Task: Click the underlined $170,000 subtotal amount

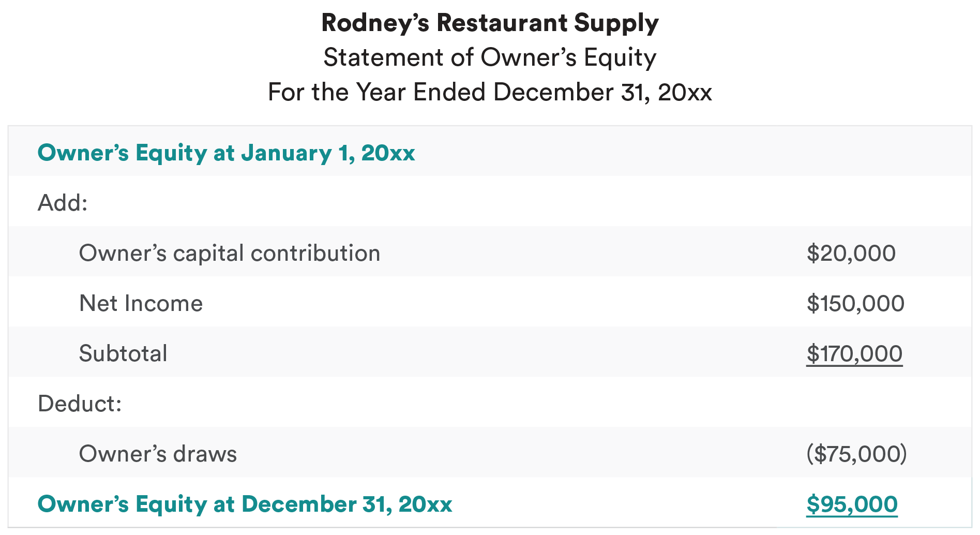Action: (x=854, y=353)
